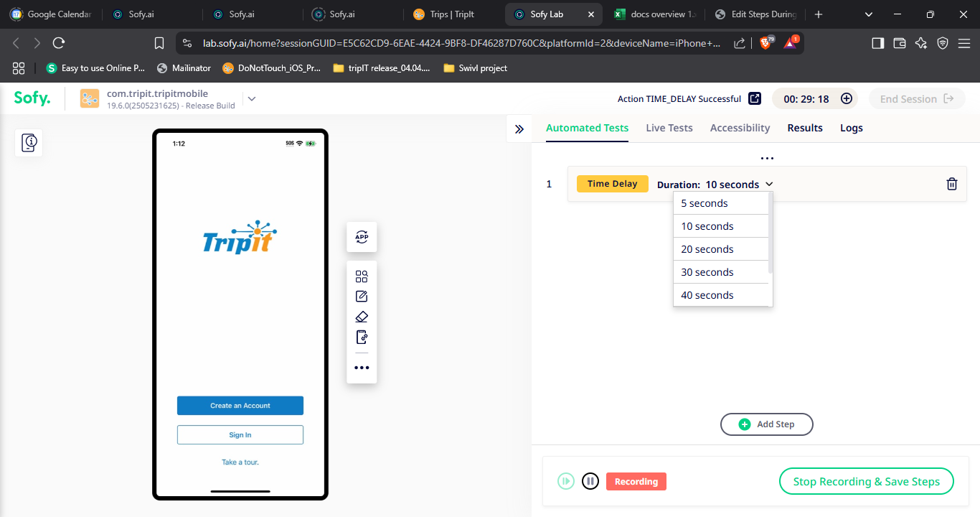980x517 pixels.
Task: Click Stop Recording & Save Steps
Action: point(867,481)
